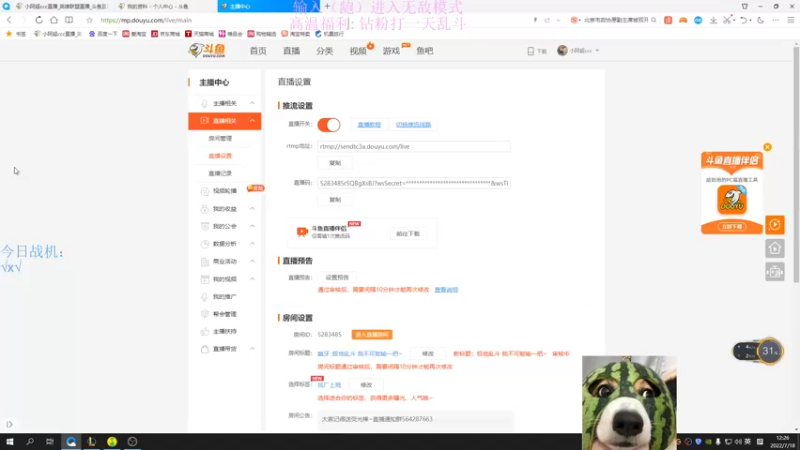
Task: Click the rtmp address field
Action: (414, 146)
